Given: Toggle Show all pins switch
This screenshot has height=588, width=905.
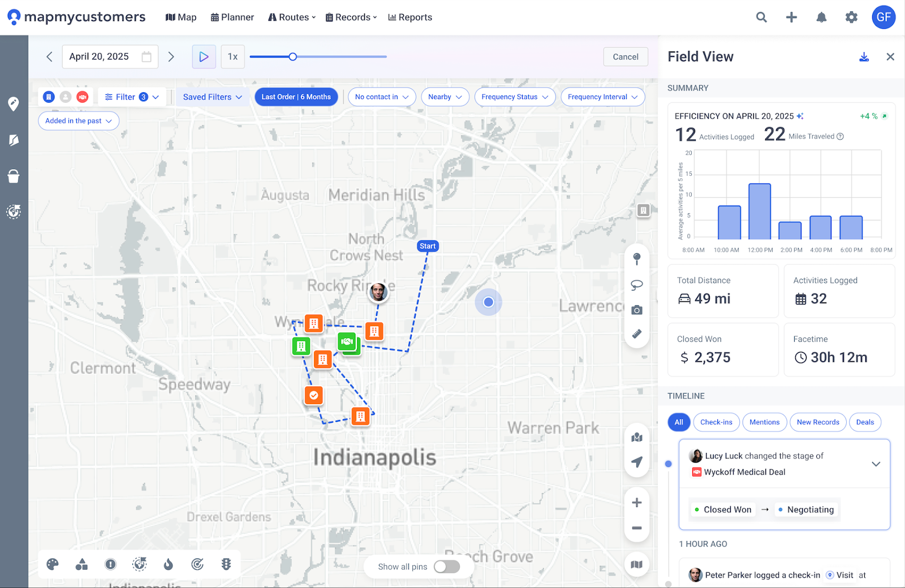Looking at the screenshot, I should coord(447,567).
